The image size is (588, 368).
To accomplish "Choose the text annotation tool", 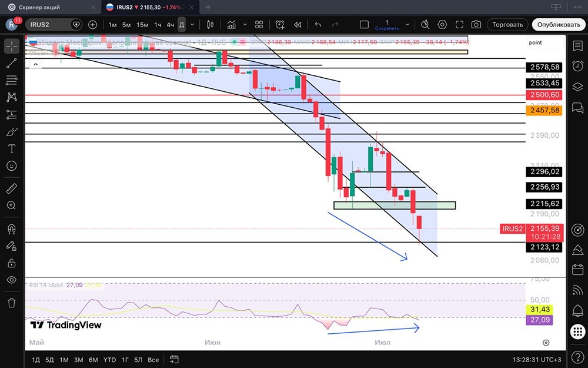I will tap(12, 149).
